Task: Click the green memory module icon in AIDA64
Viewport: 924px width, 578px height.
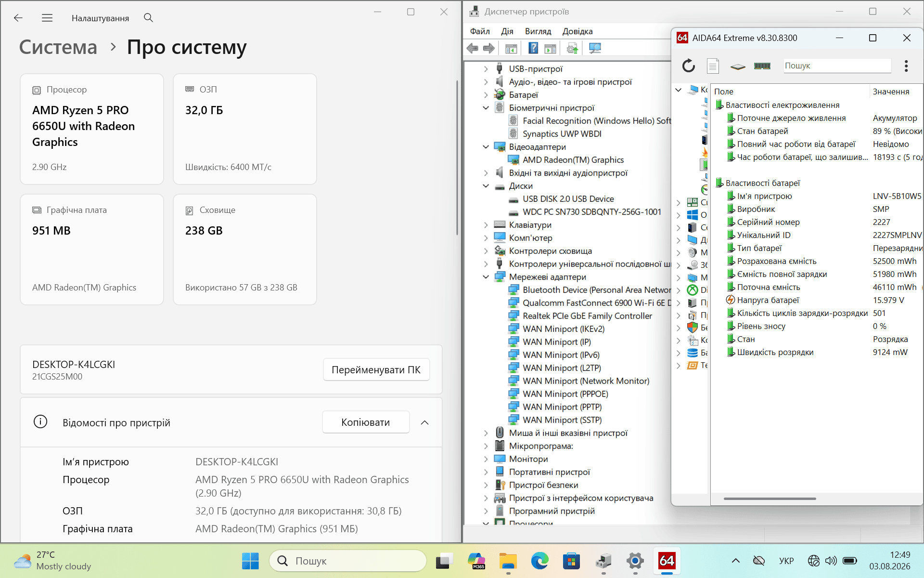Action: (x=762, y=66)
